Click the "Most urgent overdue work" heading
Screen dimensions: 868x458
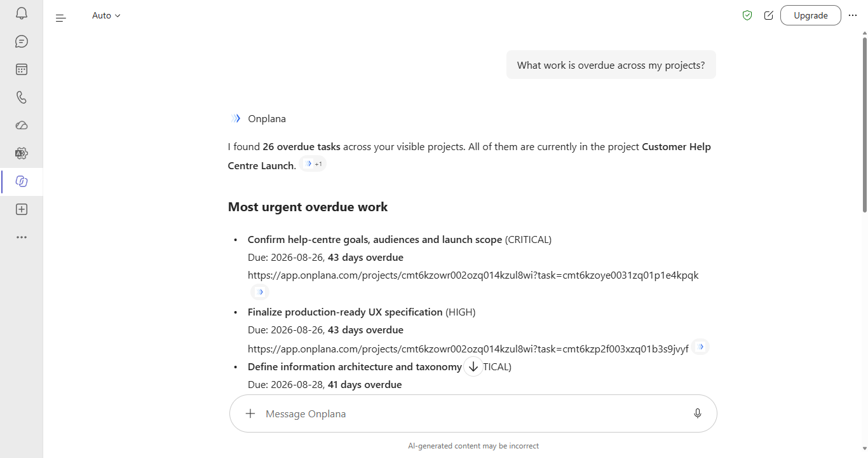308,207
